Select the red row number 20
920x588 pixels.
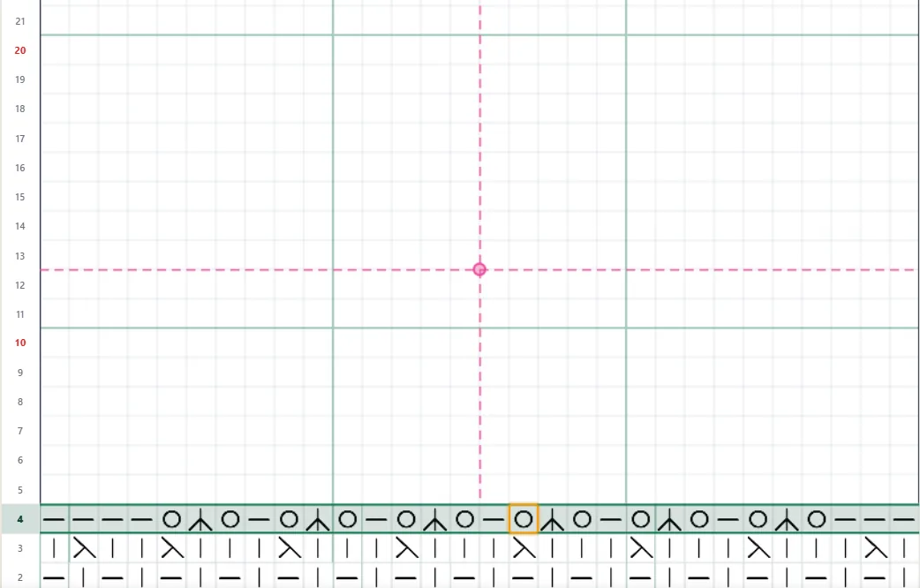point(20,50)
